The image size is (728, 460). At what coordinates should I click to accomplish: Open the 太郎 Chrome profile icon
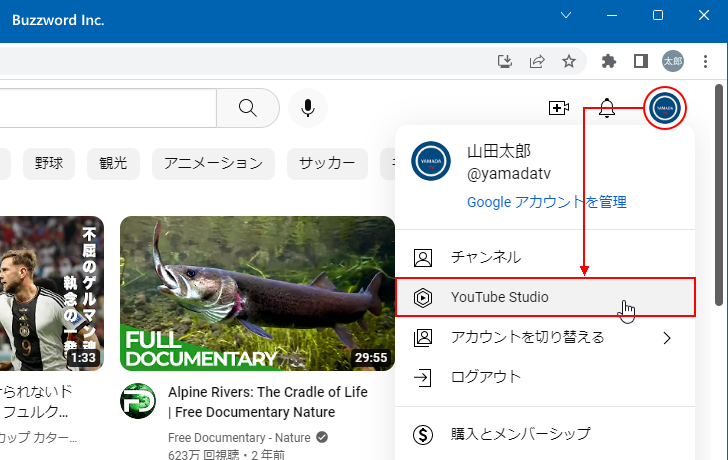(x=673, y=61)
